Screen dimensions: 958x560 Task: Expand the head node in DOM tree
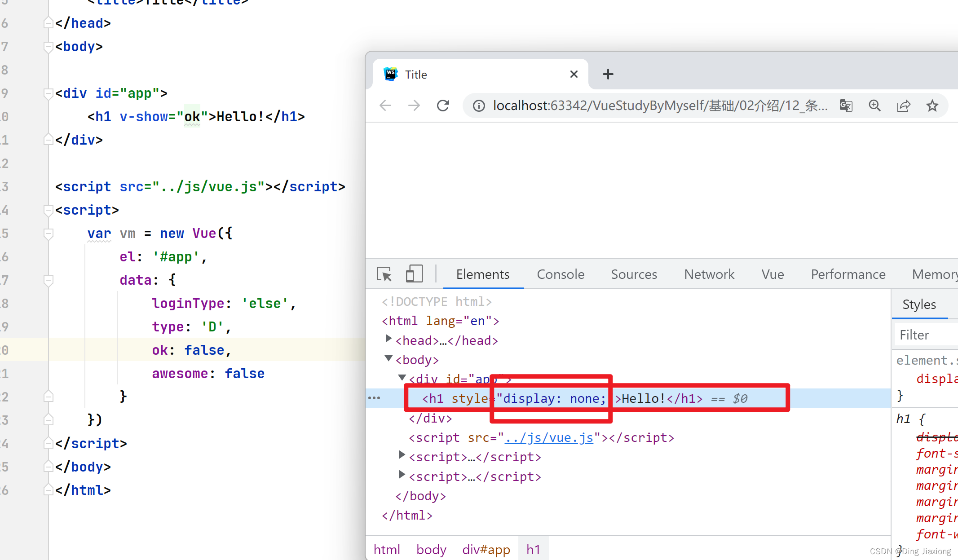[x=388, y=339]
